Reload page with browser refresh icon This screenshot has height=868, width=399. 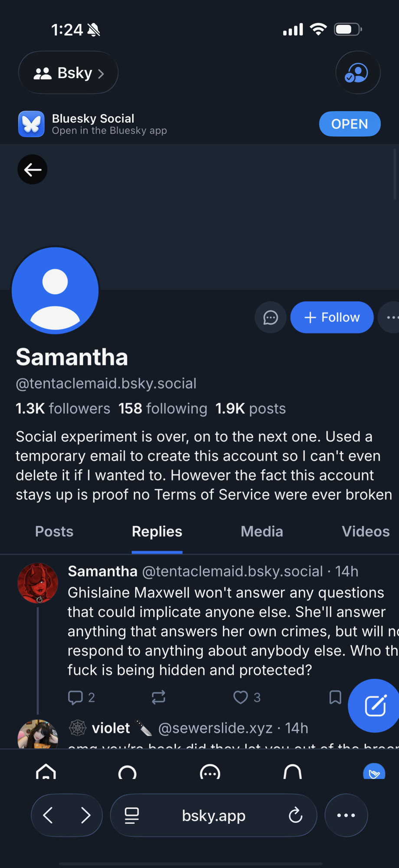(295, 815)
